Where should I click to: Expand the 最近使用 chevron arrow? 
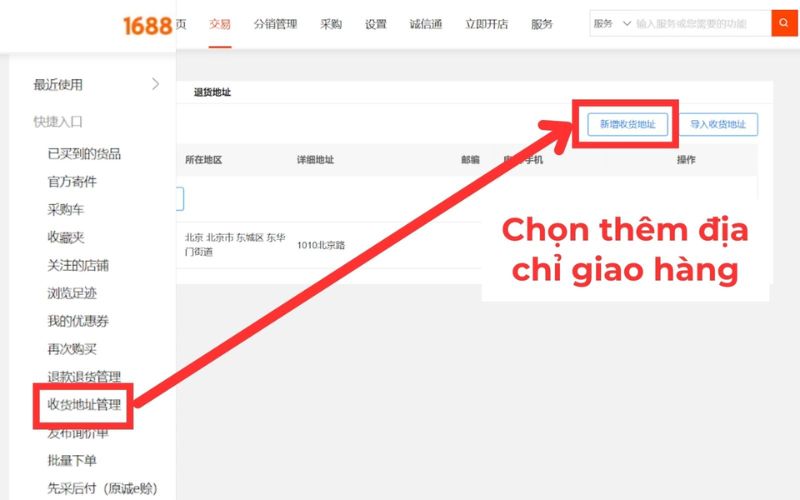(x=156, y=84)
